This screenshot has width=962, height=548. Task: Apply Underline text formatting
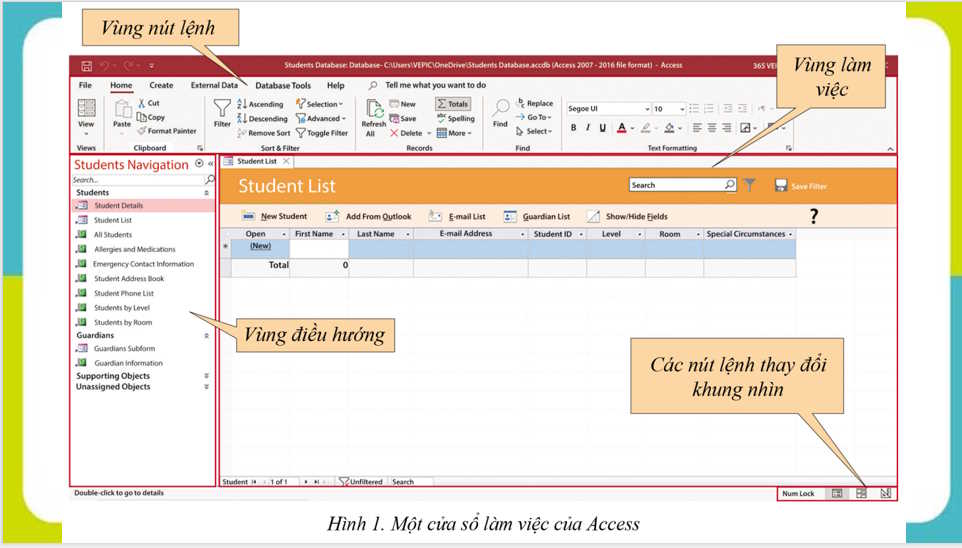coord(602,128)
